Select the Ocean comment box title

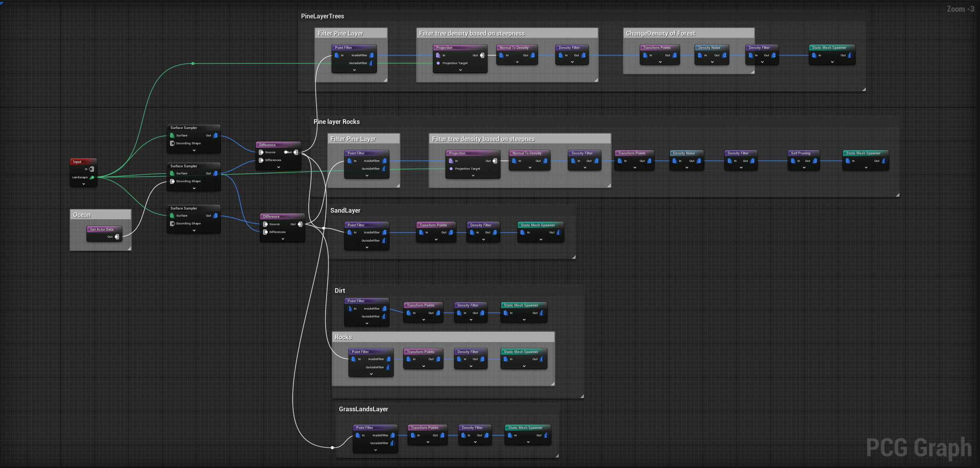(x=82, y=215)
